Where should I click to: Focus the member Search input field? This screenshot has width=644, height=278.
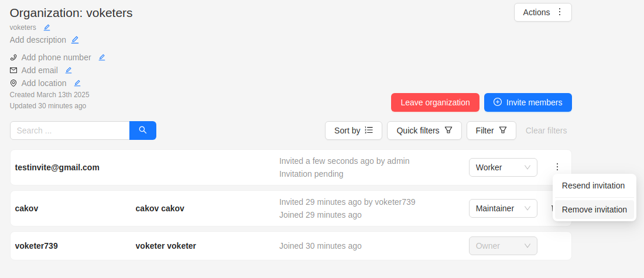pos(70,131)
